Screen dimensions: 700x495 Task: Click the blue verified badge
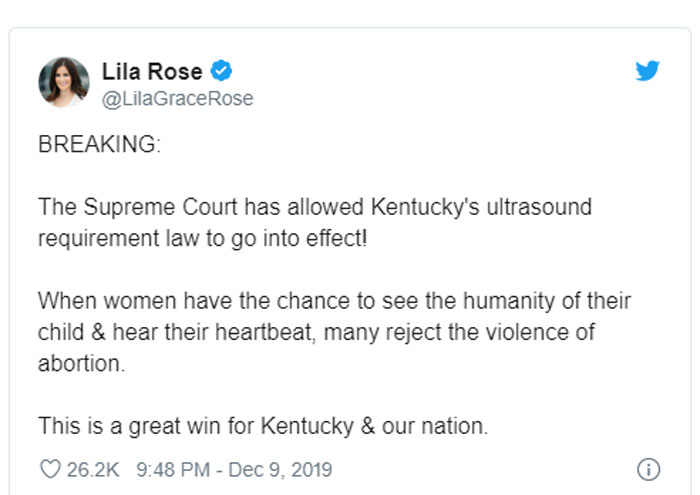(x=223, y=71)
